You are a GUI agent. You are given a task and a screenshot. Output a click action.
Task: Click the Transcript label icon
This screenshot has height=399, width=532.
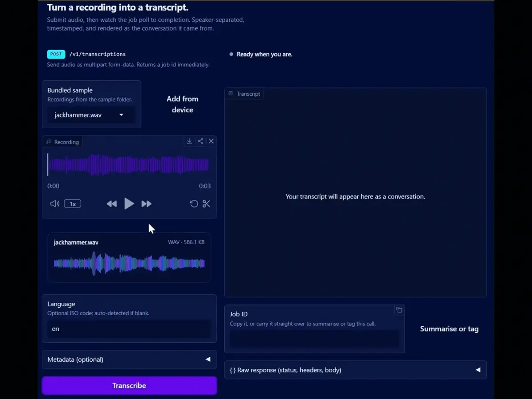pos(231,94)
